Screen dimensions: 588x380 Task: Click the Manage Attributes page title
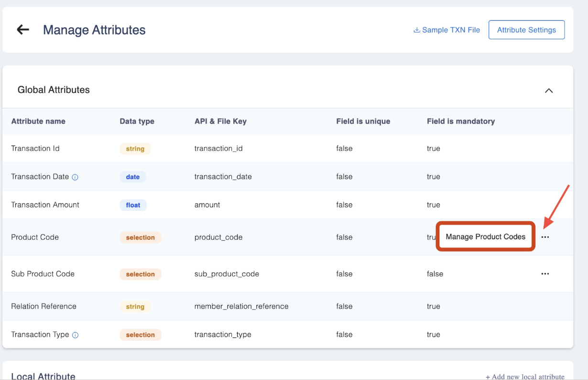[94, 30]
